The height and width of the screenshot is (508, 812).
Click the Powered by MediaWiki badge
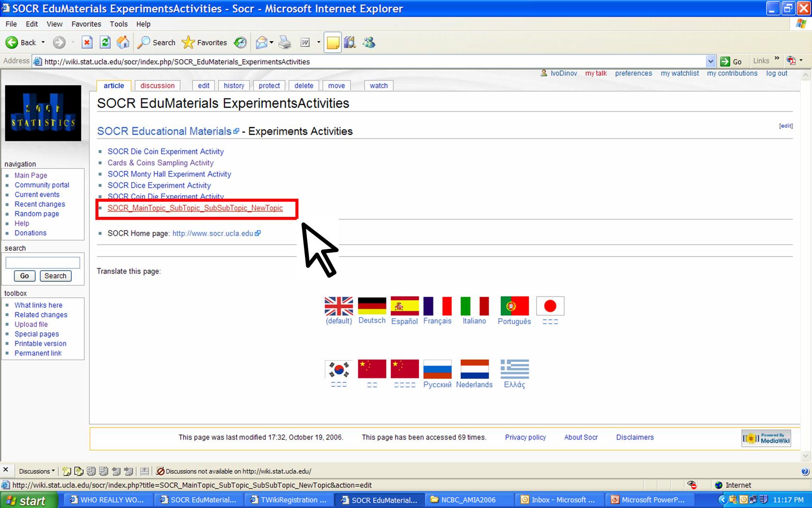pos(766,438)
